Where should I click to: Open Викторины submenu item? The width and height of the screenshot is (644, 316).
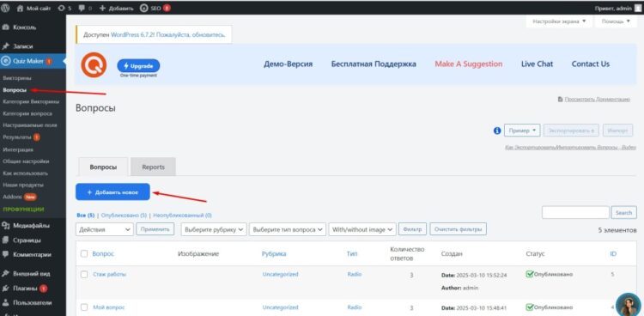[17, 78]
